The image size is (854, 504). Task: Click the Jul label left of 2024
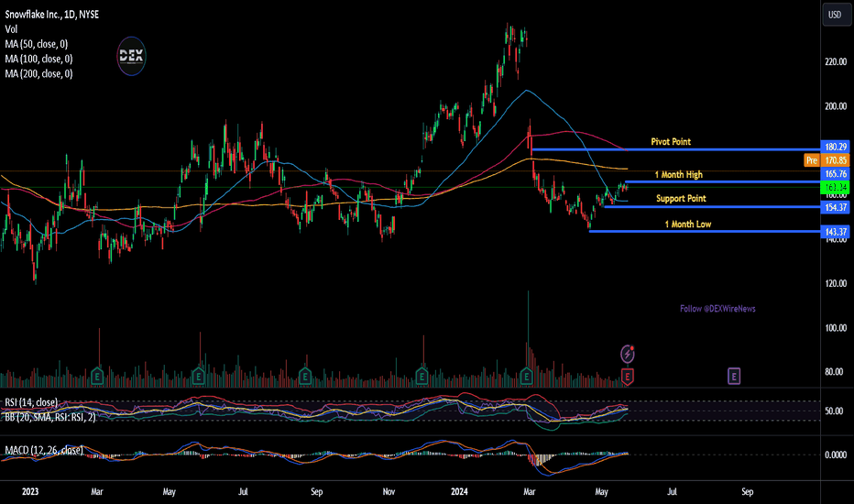(243, 491)
